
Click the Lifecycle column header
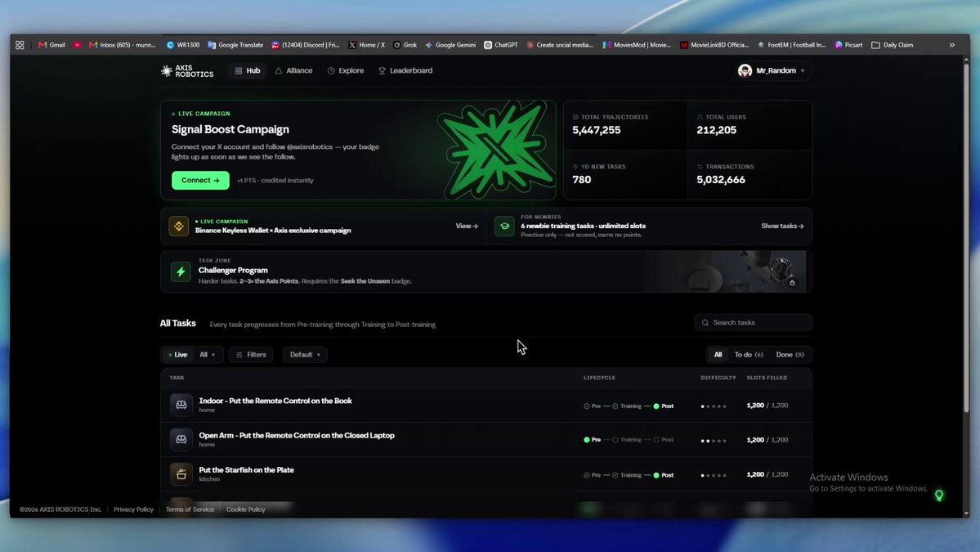[599, 378]
